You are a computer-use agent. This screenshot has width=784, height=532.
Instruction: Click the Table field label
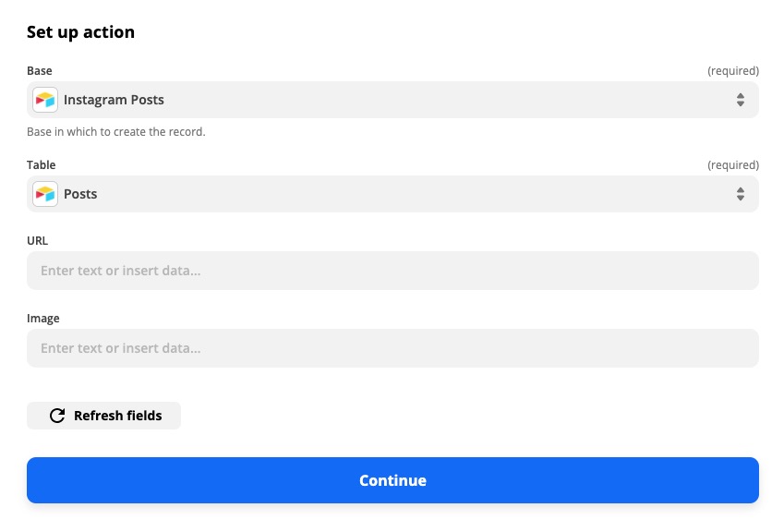click(x=41, y=165)
